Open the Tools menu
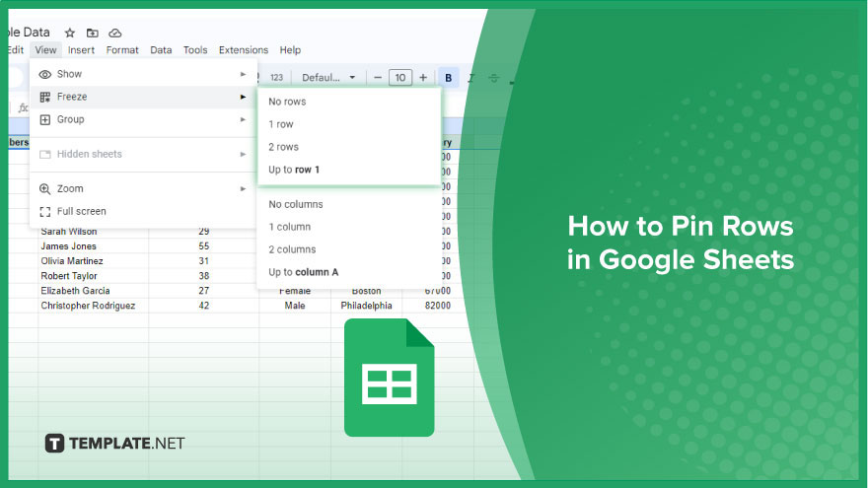868x488 pixels. (195, 50)
